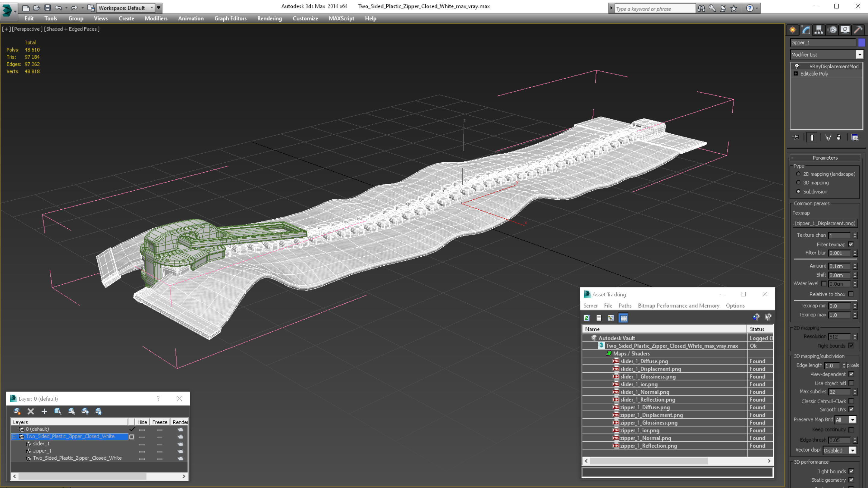The height and width of the screenshot is (488, 868).
Task: Click Table View icon in Asset Tracking
Action: click(623, 318)
